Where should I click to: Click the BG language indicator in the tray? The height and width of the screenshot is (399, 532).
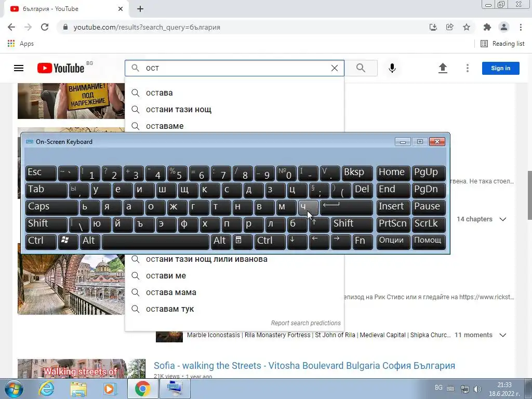(x=438, y=388)
